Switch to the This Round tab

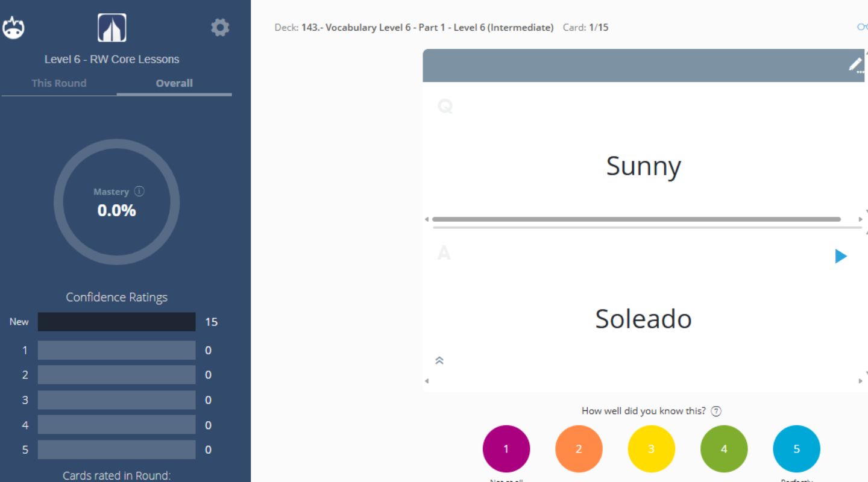click(x=60, y=83)
